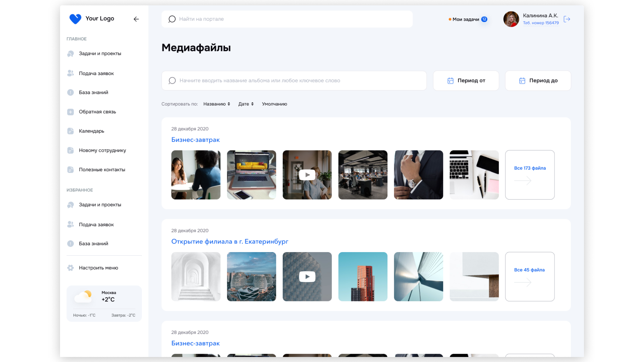Screen dimensions: 644x362
Task: Play the video in Бизнес-завтрак album
Action: click(307, 175)
